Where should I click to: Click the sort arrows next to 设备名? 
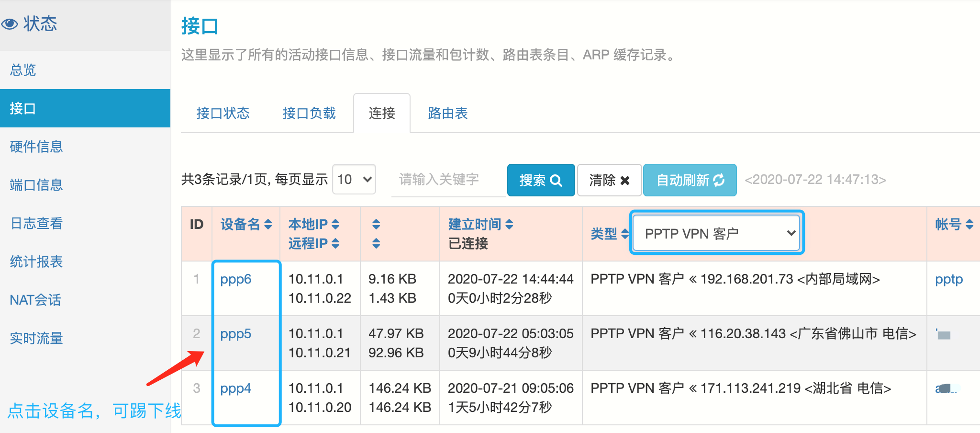pyautogui.click(x=268, y=224)
